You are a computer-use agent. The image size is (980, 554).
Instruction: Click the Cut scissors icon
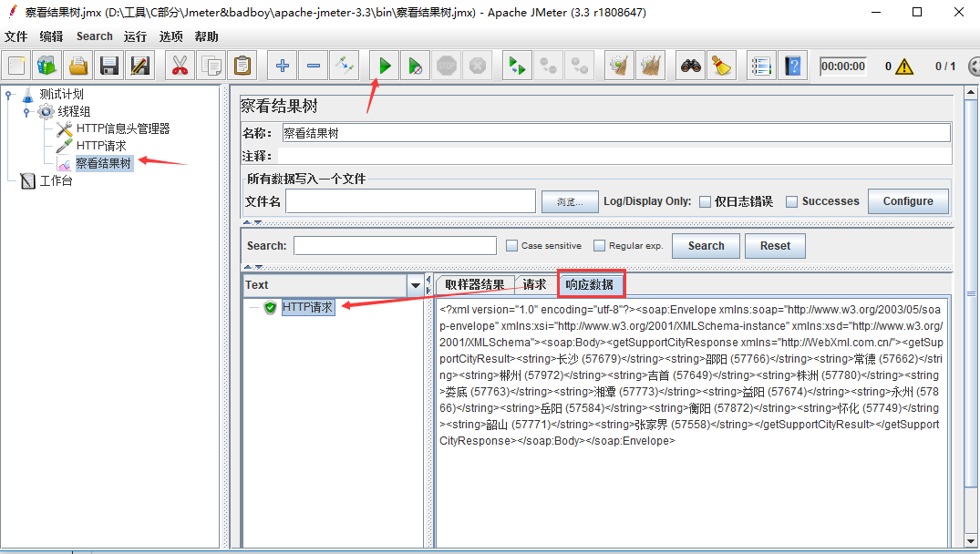coord(180,66)
